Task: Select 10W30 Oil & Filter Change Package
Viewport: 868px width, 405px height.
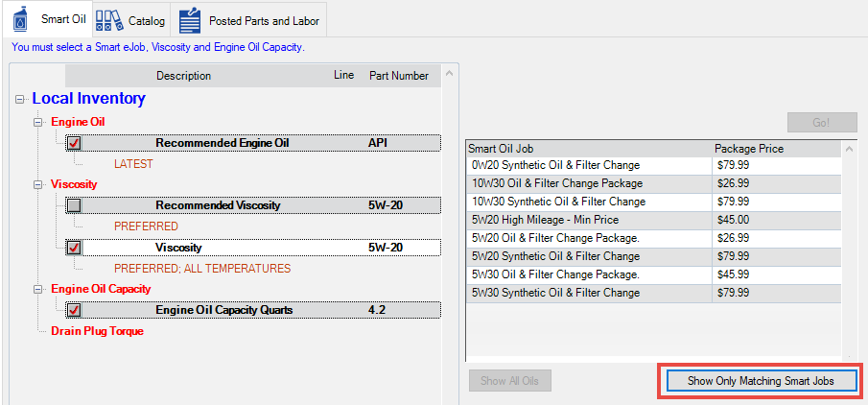Action: (x=557, y=183)
